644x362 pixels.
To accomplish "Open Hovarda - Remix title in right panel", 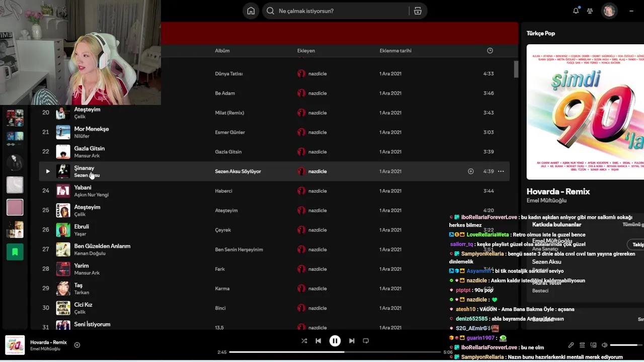I will pos(558,192).
